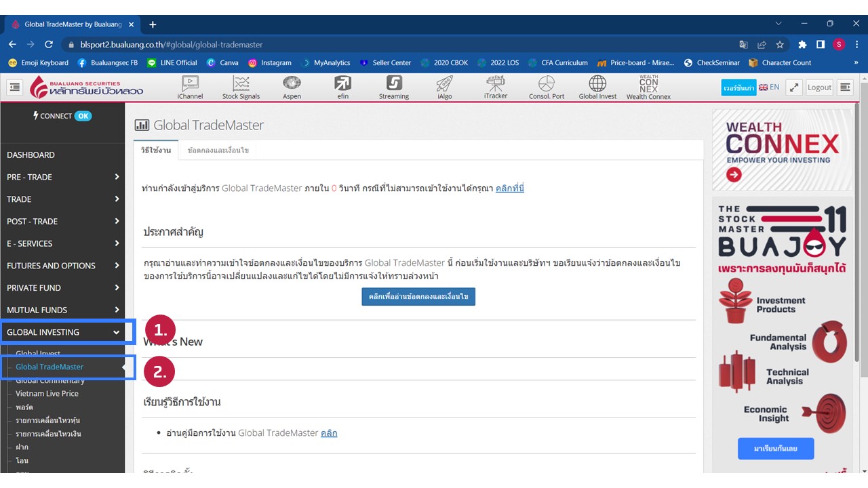Click the เวอร์ชันเก่า blue button

point(738,87)
